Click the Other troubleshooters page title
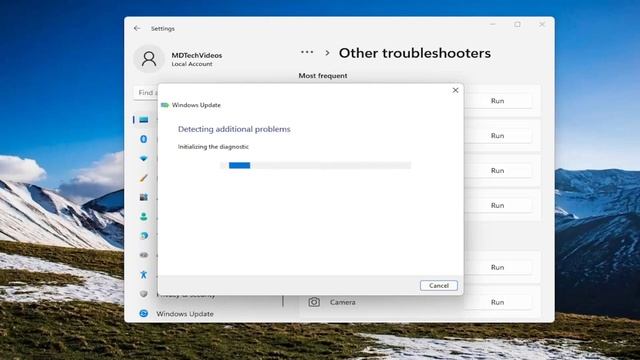Screen dimensions: 640x360 pos(415,53)
